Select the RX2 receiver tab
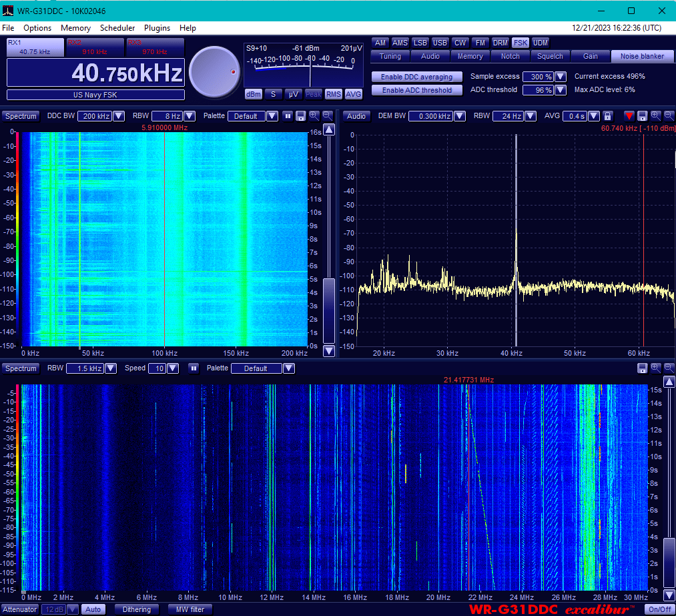The height and width of the screenshot is (616, 676). tap(94, 47)
